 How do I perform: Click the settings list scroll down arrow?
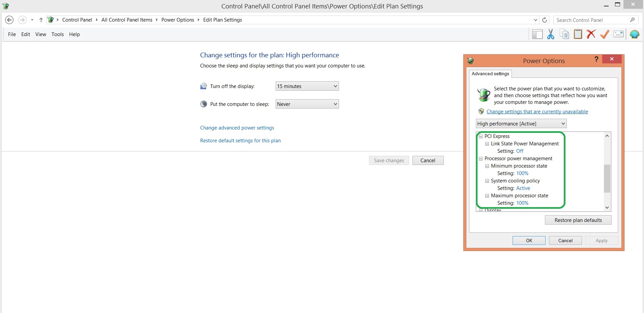pos(607,208)
